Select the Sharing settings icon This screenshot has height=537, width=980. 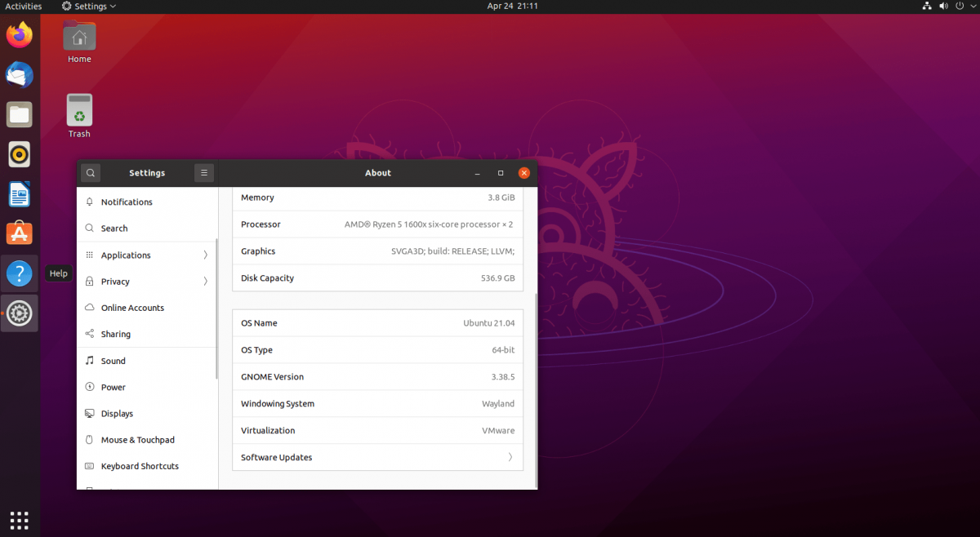90,334
